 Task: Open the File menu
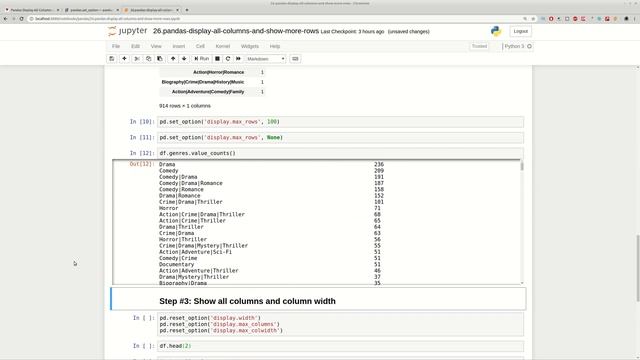(116, 47)
